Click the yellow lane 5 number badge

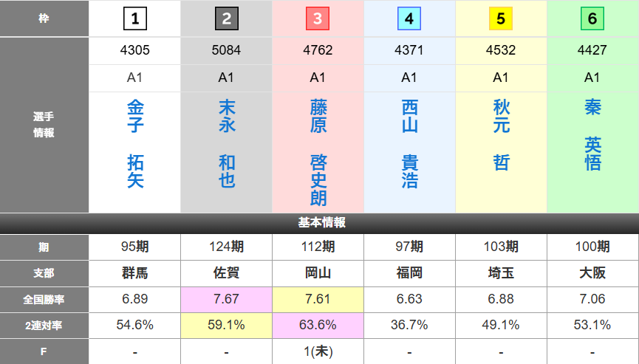coord(501,18)
